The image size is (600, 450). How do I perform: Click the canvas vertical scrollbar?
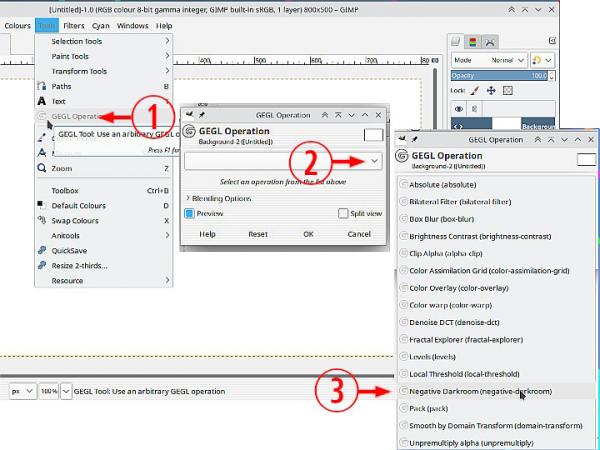point(435,100)
